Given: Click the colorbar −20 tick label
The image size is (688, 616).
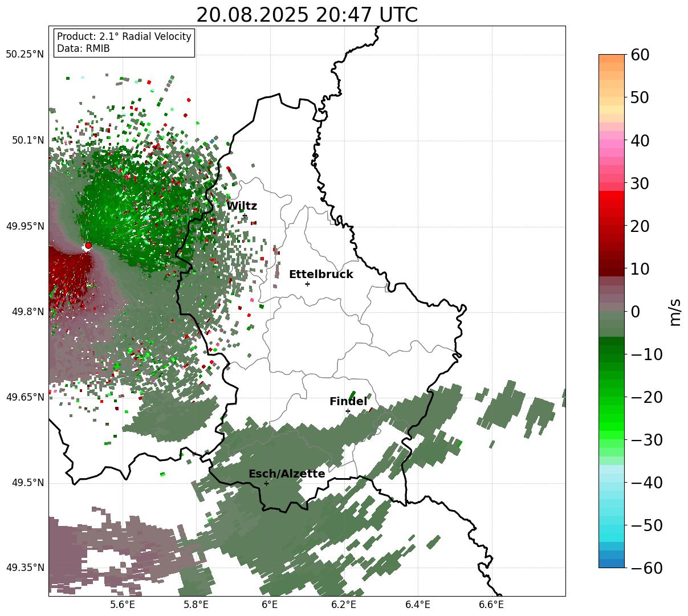Looking at the screenshot, I should coord(646,397).
